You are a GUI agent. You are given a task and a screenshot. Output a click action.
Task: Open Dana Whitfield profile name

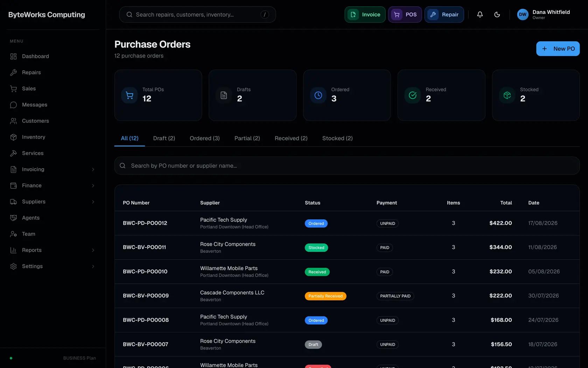551,12
